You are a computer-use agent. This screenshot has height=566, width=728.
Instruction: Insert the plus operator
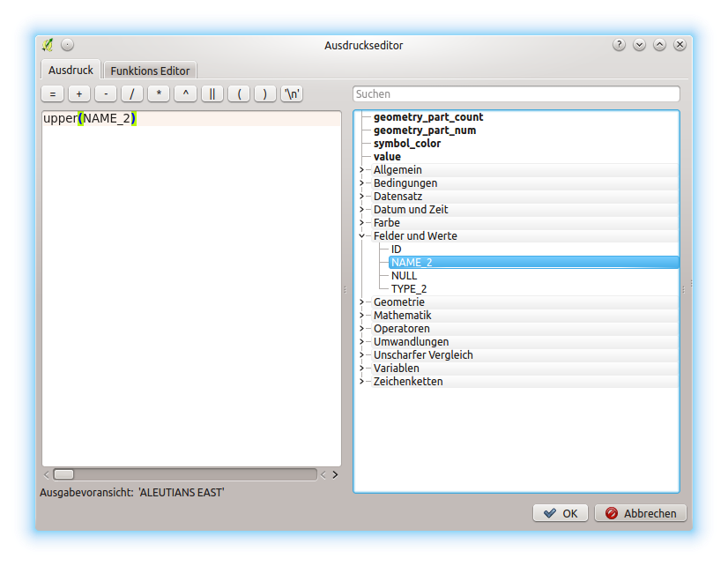tap(79, 93)
